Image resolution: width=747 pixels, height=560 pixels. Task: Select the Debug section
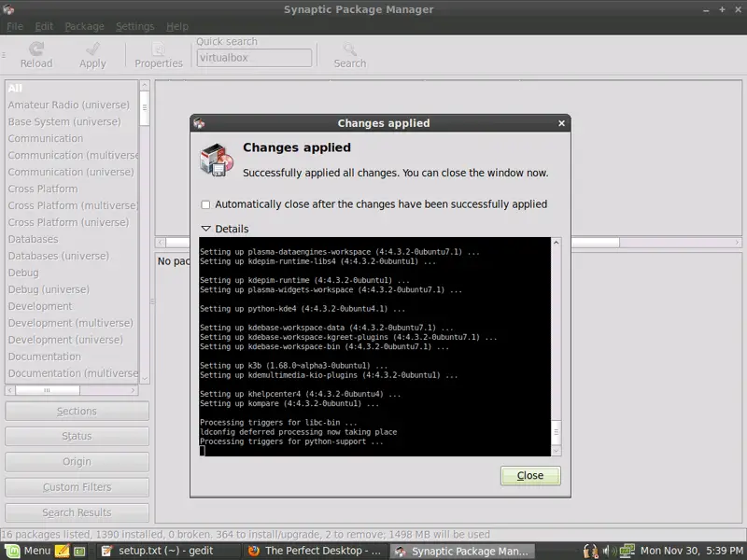click(x=72, y=273)
